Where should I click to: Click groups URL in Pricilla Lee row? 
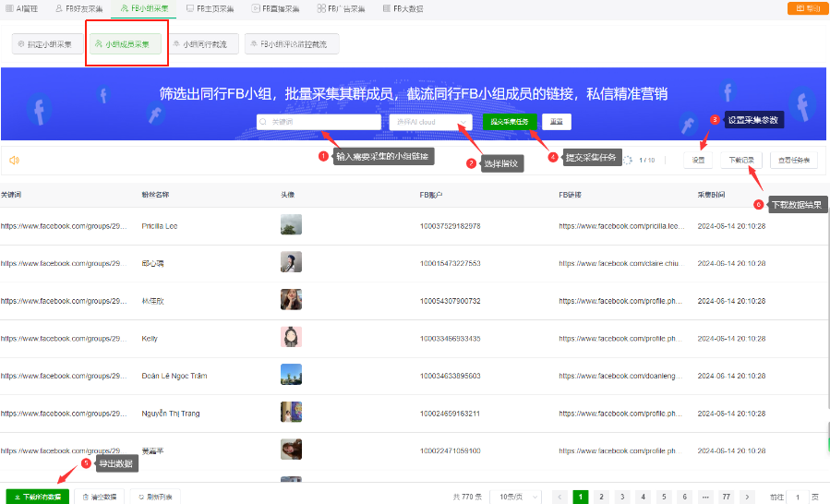(64, 226)
